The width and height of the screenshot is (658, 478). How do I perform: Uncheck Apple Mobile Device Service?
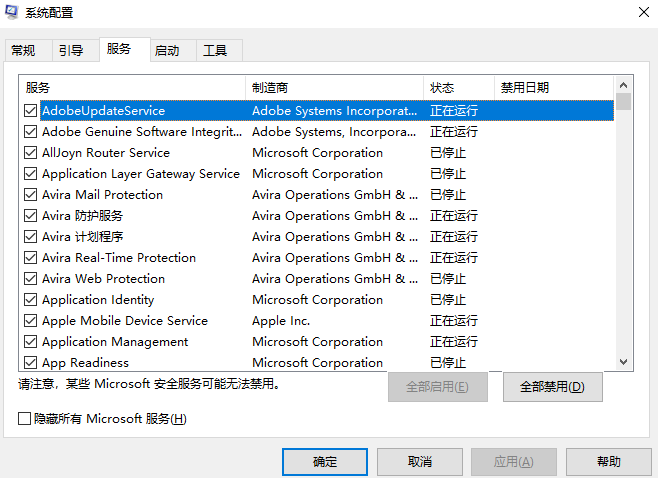click(x=31, y=321)
